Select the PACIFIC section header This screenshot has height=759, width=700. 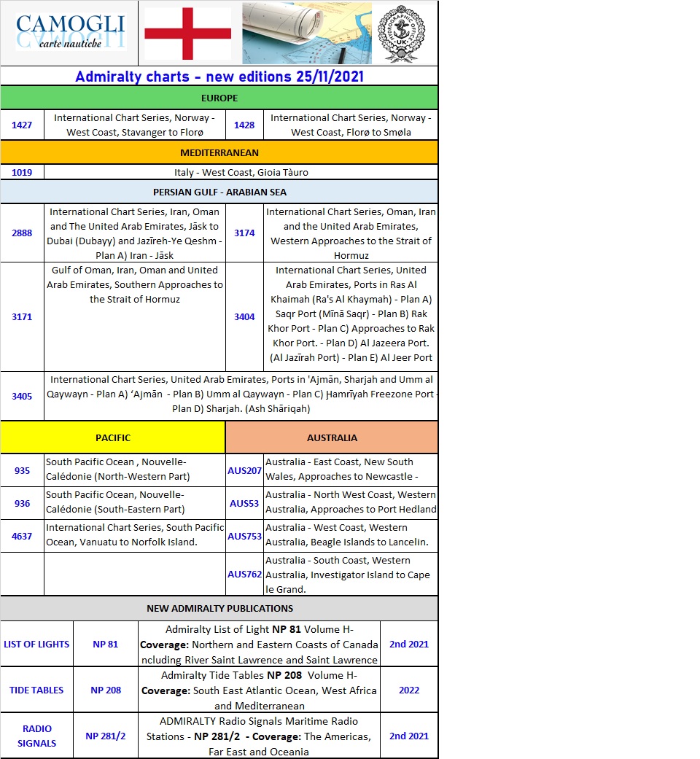pos(113,437)
